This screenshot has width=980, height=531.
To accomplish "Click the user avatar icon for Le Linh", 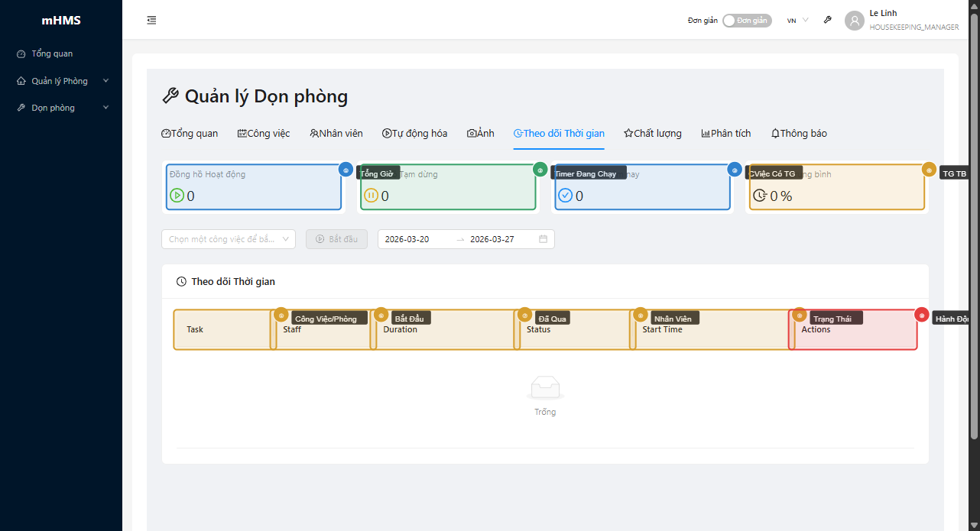I will [854, 21].
